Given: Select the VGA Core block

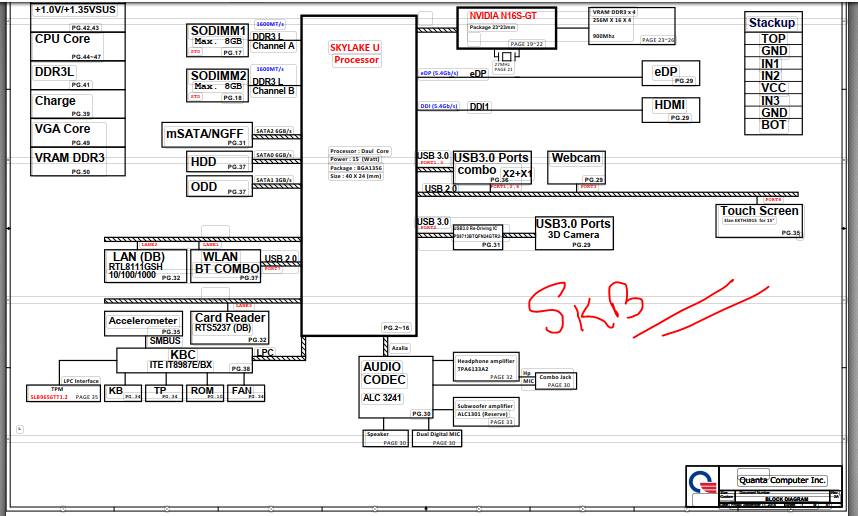Looking at the screenshot, I should [78, 133].
